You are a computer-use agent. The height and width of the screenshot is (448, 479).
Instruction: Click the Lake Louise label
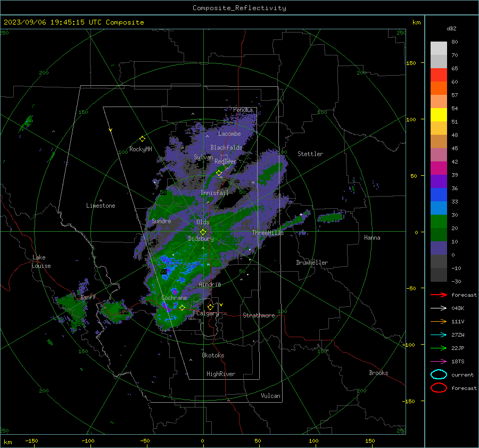click(x=41, y=262)
